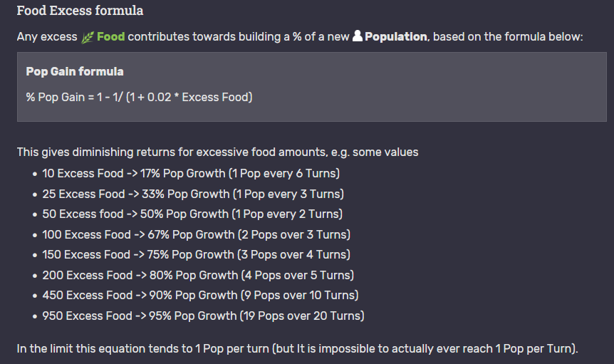The height and width of the screenshot is (364, 614).
Task: Click the limit equation closing sentence
Action: click(297, 349)
